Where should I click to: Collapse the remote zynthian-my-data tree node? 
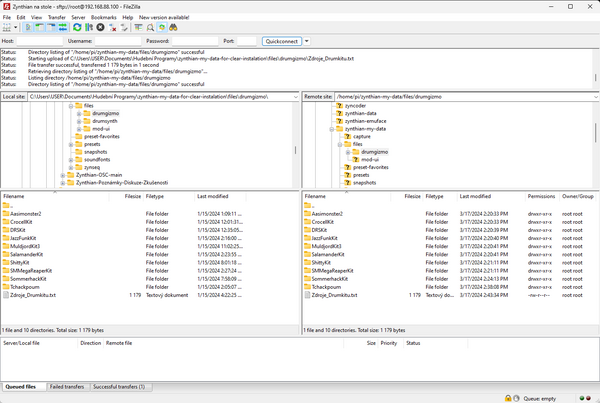pos(331,129)
